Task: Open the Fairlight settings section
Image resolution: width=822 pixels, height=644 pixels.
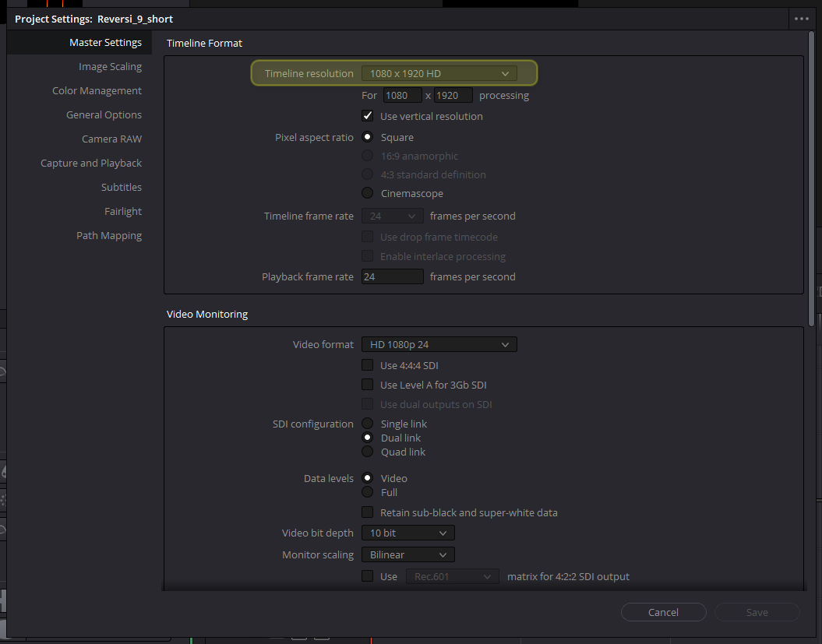Action: pos(123,212)
